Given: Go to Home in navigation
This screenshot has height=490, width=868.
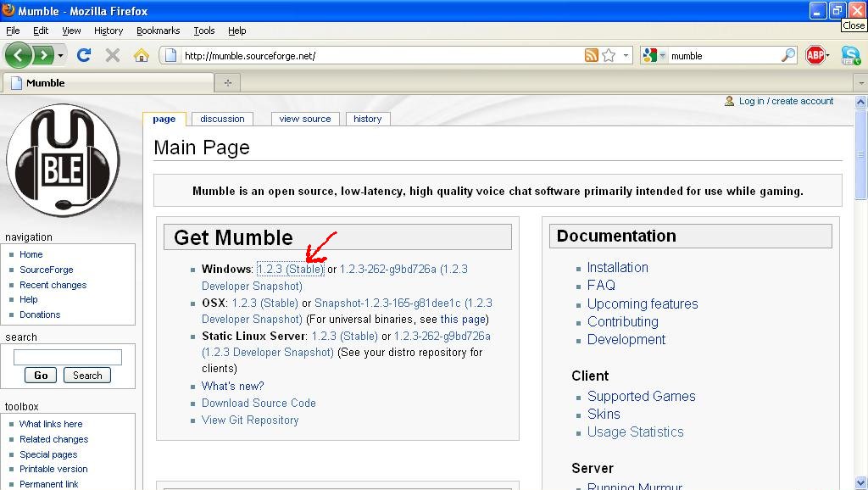Looking at the screenshot, I should (x=31, y=254).
